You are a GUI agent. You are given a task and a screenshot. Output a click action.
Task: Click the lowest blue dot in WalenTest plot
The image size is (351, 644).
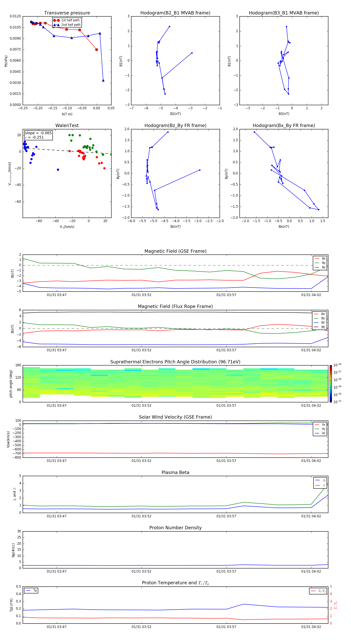(58, 170)
